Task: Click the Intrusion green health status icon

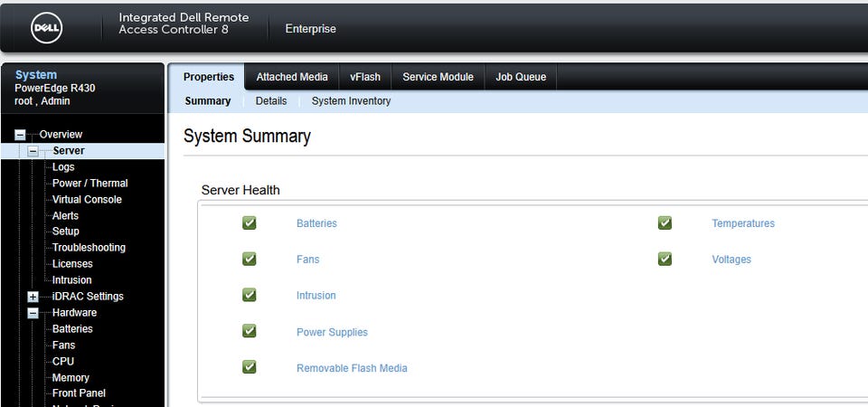Action: [250, 295]
